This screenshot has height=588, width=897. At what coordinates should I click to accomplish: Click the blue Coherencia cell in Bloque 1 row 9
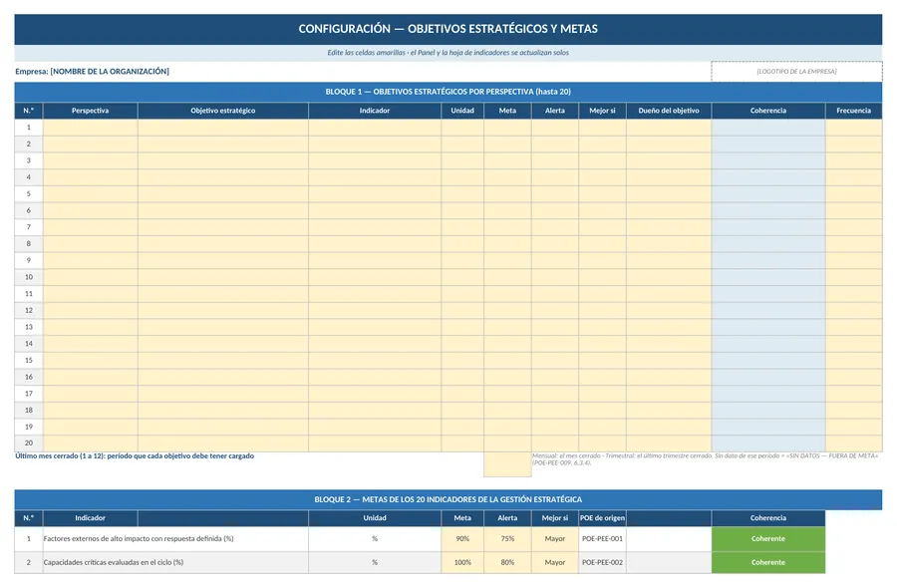point(768,260)
